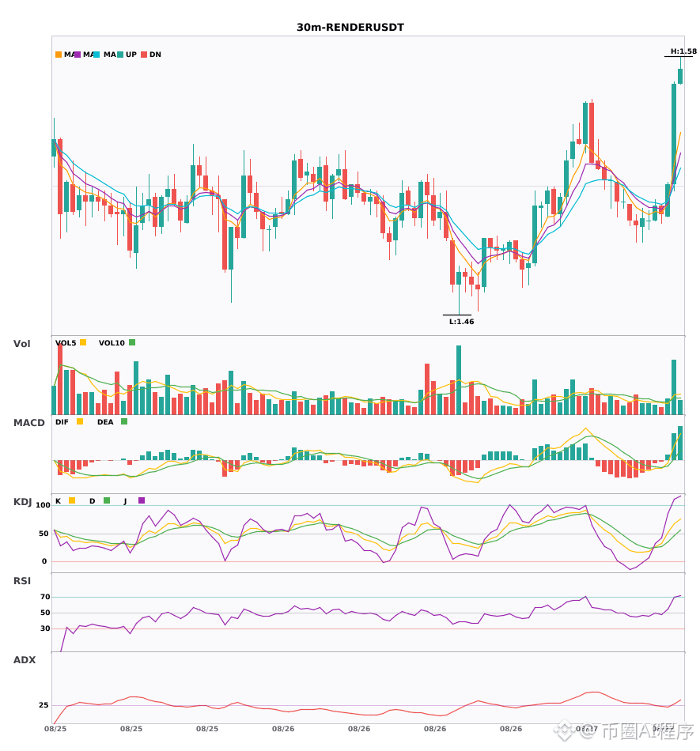Click the RSI panel label
The image size is (700, 751).
22,581
